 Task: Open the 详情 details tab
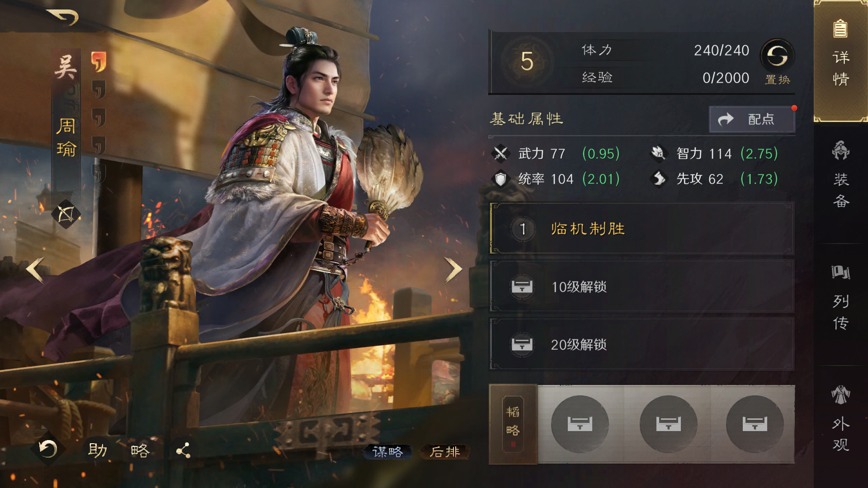[x=841, y=61]
